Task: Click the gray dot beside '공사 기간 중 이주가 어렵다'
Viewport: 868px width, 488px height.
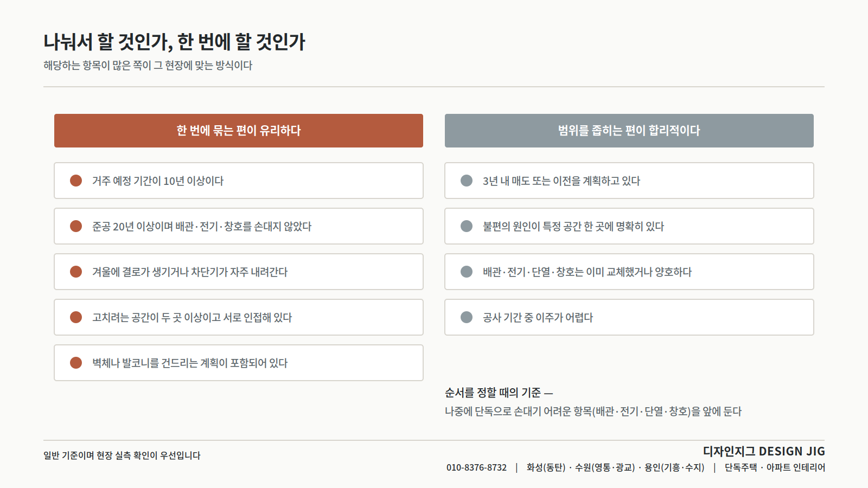Action: click(467, 317)
